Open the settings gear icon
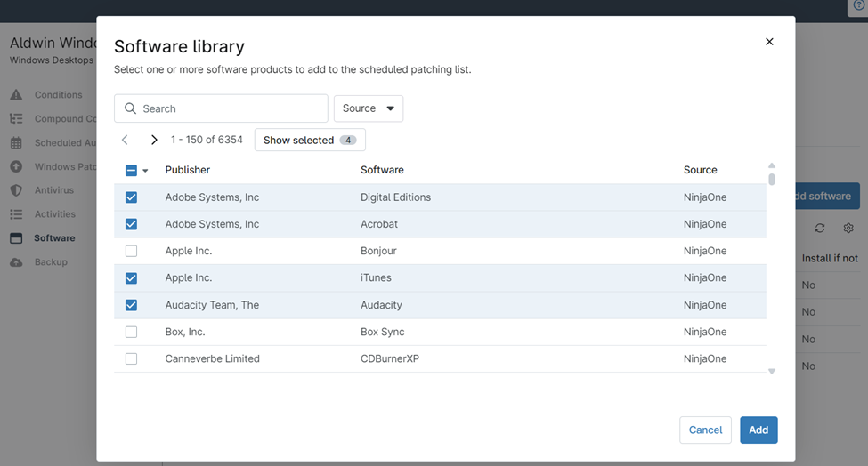 tap(848, 229)
